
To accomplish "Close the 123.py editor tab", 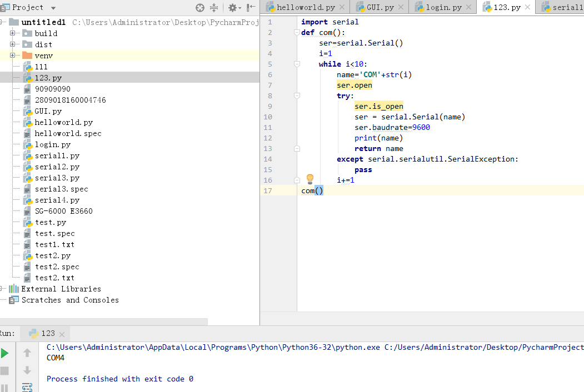I will coord(528,7).
